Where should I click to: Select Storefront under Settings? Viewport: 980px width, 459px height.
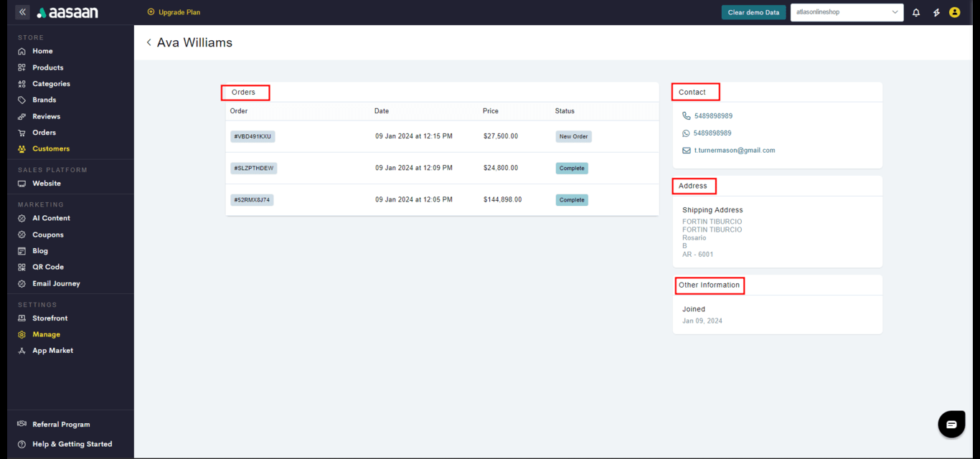[50, 318]
